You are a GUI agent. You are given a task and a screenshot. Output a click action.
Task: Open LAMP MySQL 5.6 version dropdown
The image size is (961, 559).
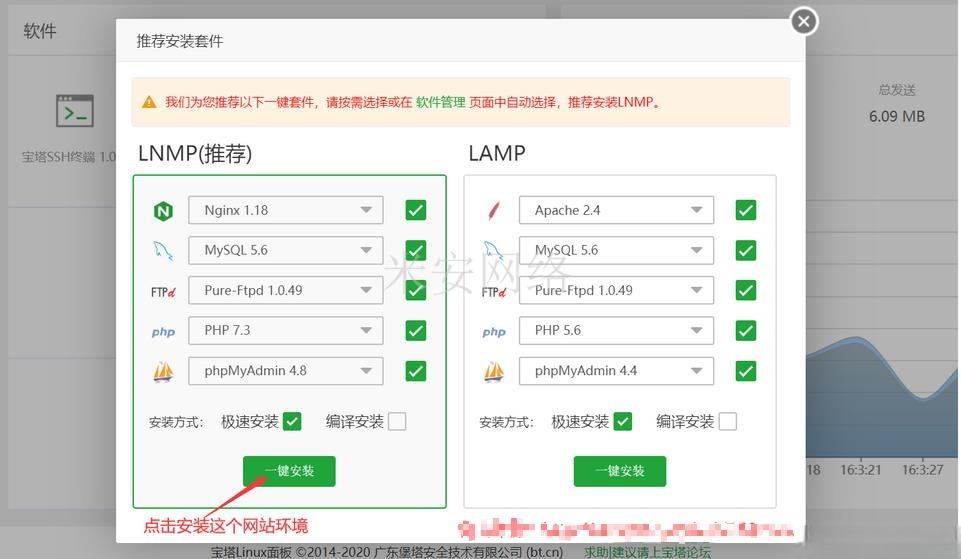[x=617, y=250]
